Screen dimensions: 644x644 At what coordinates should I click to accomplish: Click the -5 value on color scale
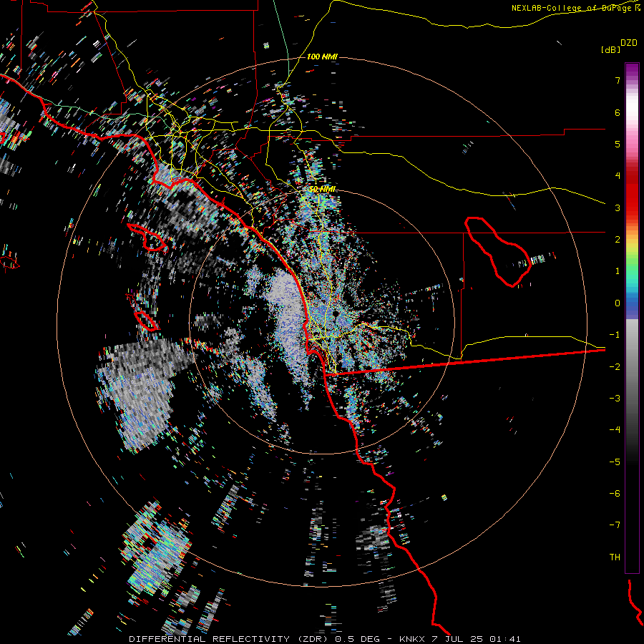coord(615,462)
